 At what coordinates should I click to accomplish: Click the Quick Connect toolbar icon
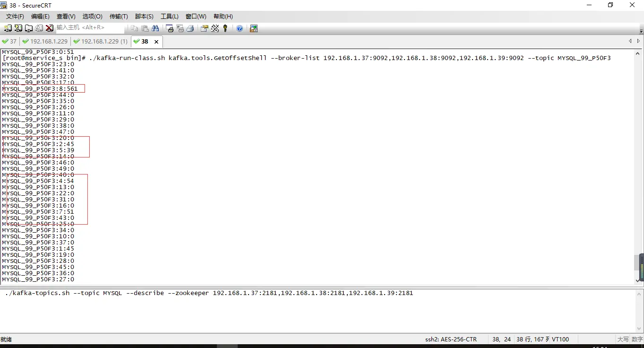pyautogui.click(x=18, y=28)
